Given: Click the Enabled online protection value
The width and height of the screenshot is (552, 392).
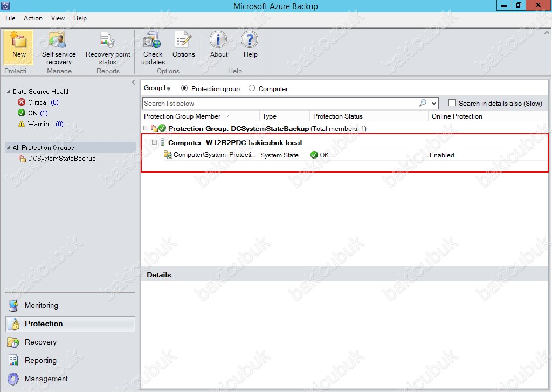Looking at the screenshot, I should pos(442,155).
